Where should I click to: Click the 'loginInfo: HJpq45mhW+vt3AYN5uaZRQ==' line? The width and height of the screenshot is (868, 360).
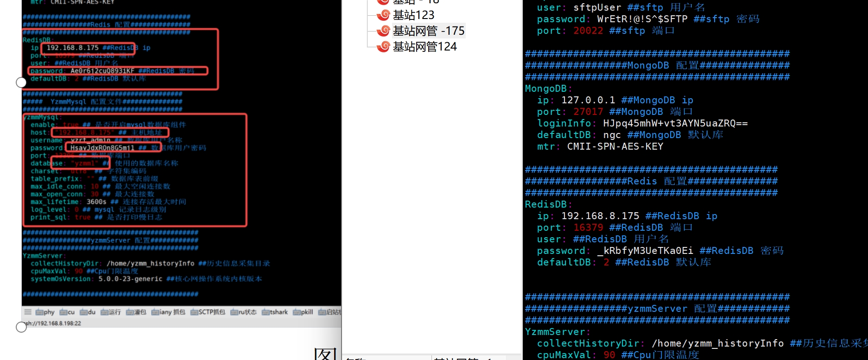pyautogui.click(x=642, y=123)
